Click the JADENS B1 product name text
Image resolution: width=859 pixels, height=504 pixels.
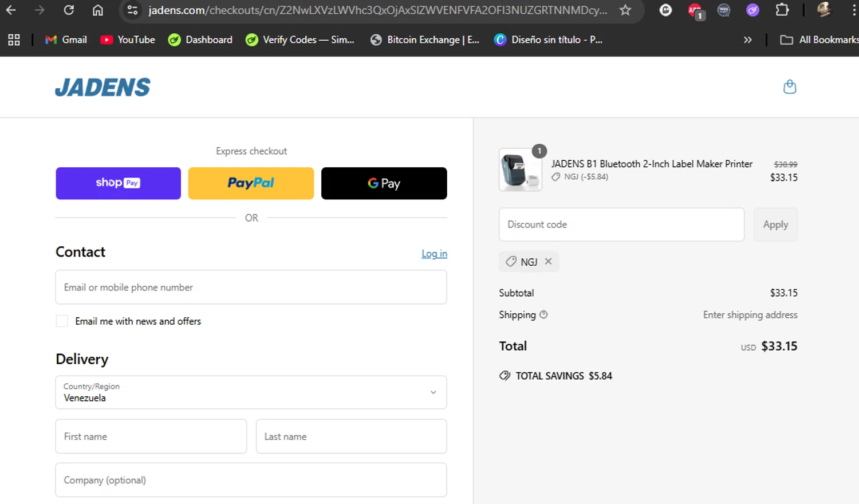pyautogui.click(x=652, y=164)
